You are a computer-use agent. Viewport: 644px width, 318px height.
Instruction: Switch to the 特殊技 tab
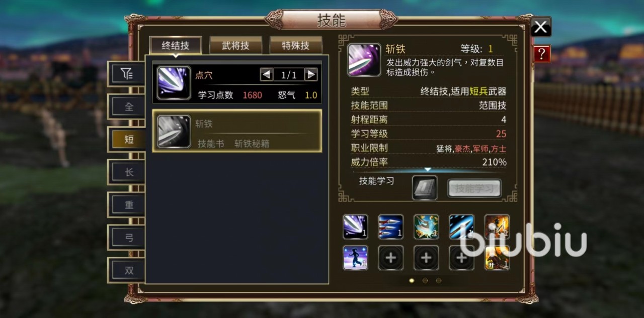(x=296, y=46)
